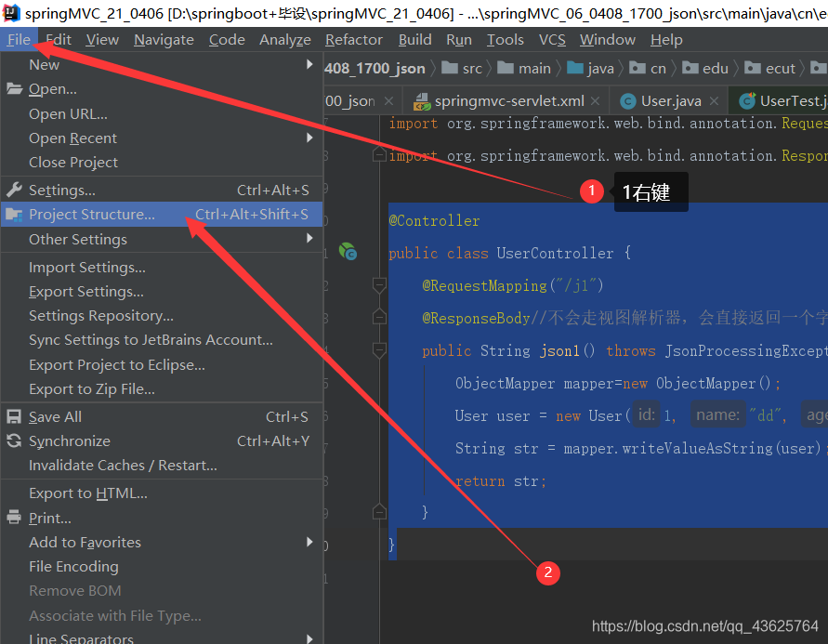Viewport: 828px width, 644px height.
Task: Click the UserTest class icon in tab
Action: pyautogui.click(x=746, y=100)
